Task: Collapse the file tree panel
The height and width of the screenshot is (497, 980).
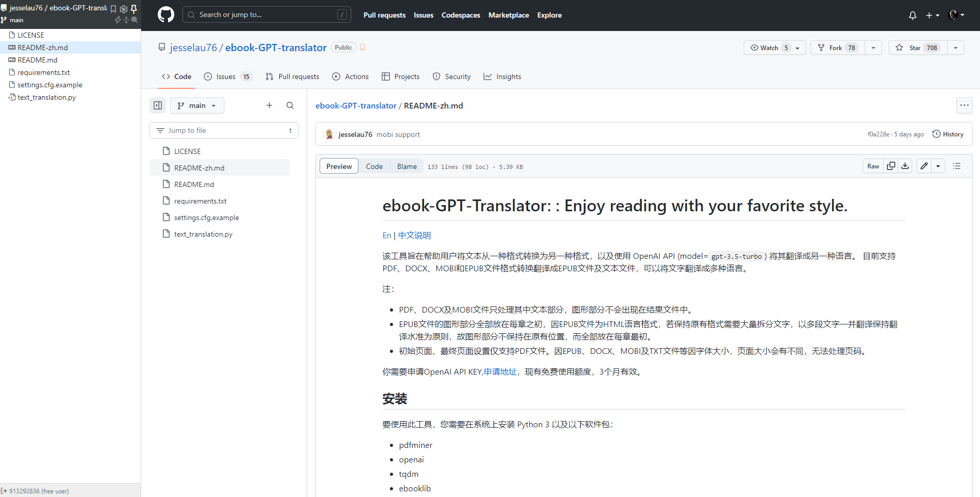Action: [158, 105]
